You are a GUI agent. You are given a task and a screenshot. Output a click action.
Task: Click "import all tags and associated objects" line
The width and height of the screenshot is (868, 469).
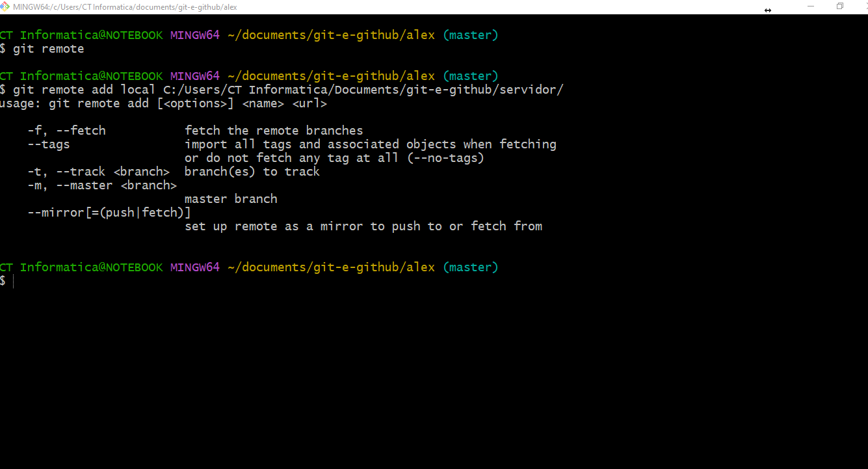(x=371, y=144)
